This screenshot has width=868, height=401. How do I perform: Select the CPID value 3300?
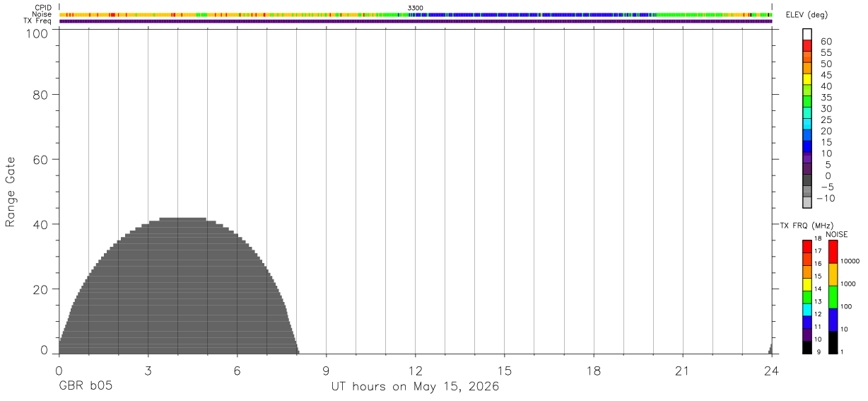click(x=416, y=8)
